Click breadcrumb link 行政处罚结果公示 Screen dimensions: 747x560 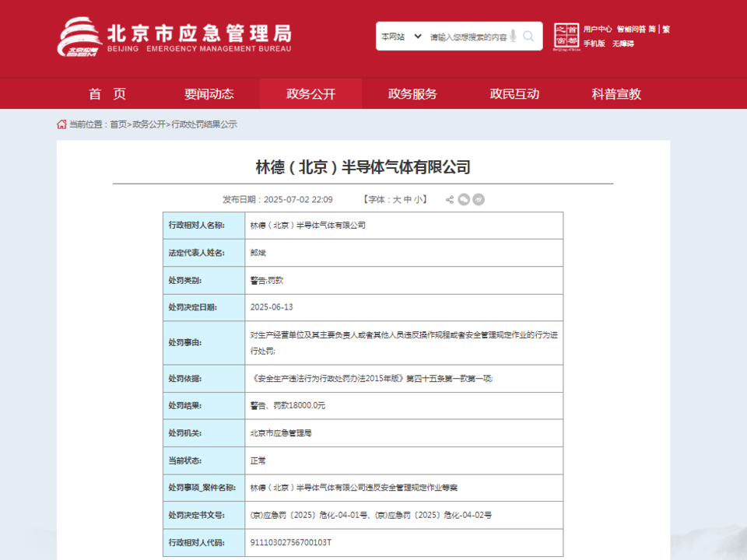(204, 124)
